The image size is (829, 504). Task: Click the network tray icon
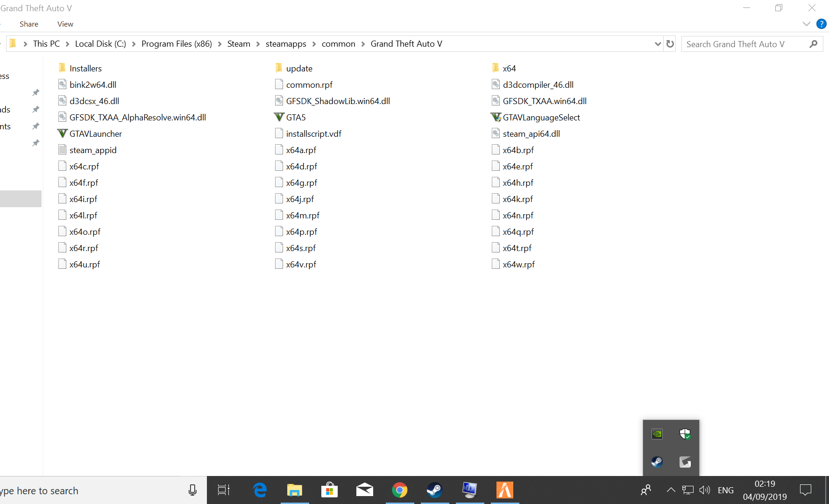(688, 490)
